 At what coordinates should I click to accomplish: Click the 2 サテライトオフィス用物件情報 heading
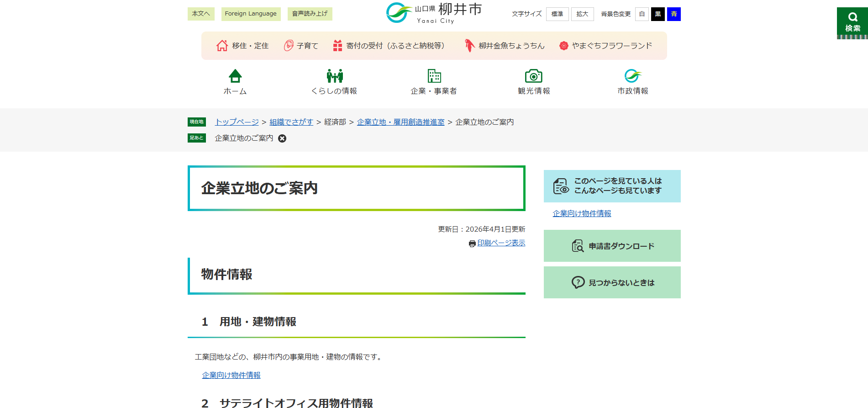point(287,403)
